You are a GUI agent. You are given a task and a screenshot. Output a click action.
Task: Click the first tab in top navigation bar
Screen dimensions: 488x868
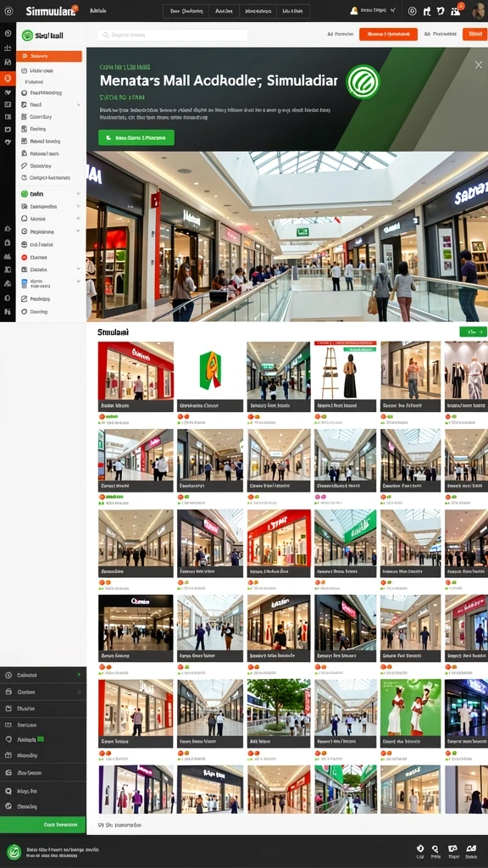pos(186,10)
